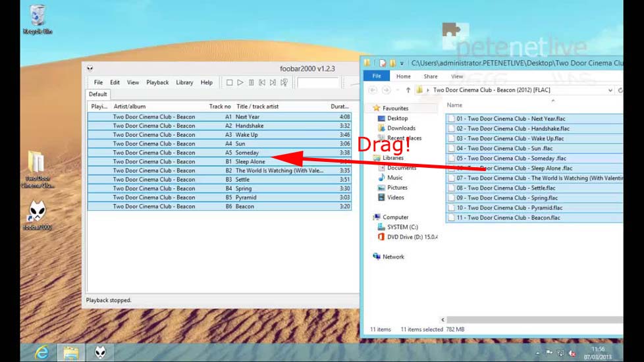The image size is (644, 362).
Task: Select the Pyramid track in playlist
Action: tap(219, 198)
